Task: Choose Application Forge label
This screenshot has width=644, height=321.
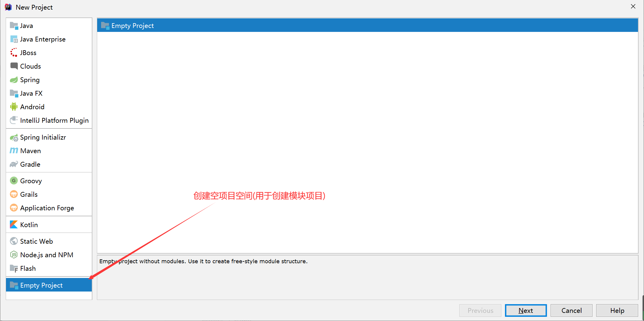Action: click(47, 208)
